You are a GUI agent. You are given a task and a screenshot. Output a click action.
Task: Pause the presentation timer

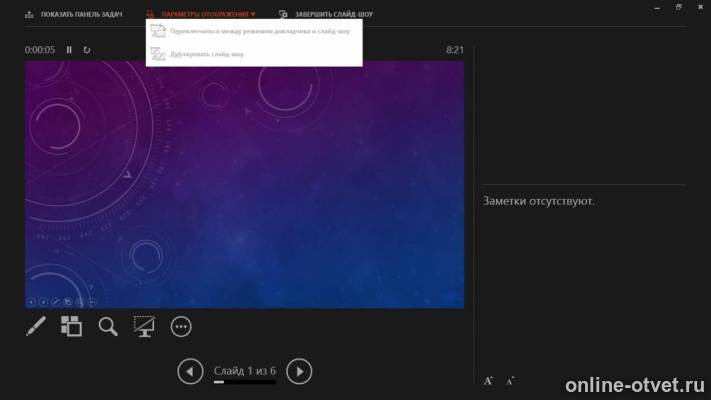click(x=69, y=50)
